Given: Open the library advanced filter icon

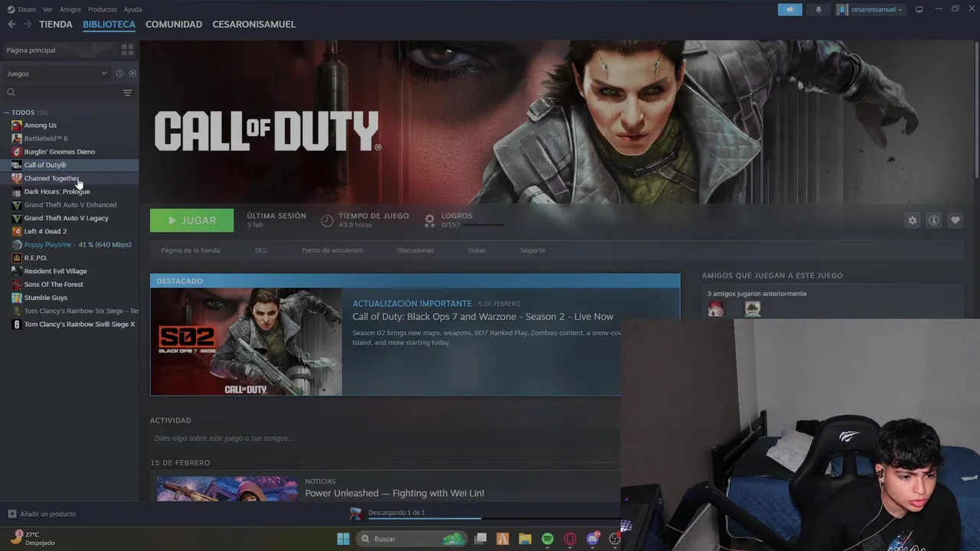Looking at the screenshot, I should [x=127, y=93].
